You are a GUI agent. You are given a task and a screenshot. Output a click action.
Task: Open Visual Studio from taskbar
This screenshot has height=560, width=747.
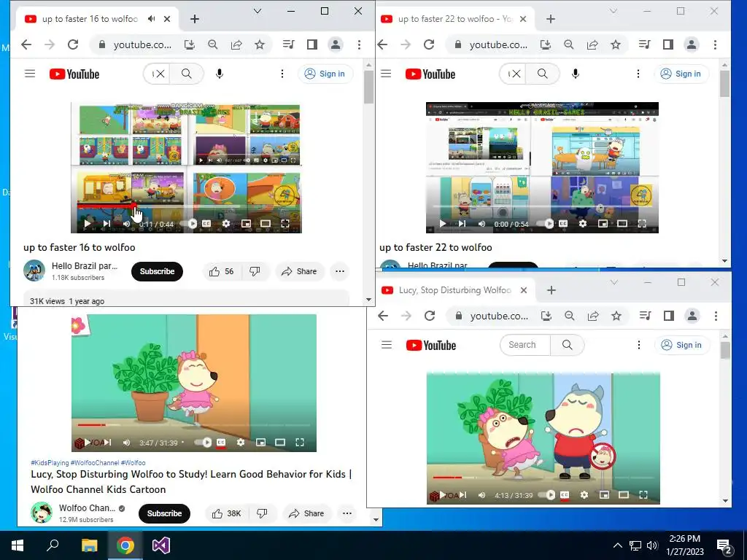tap(161, 545)
